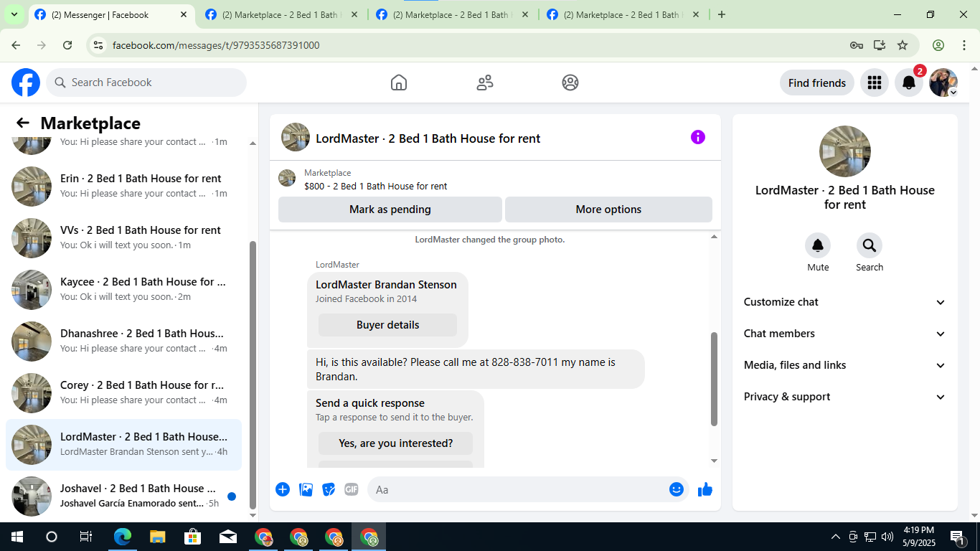The width and height of the screenshot is (980, 551).
Task: Focus the Aa message input box
Action: 528,489
